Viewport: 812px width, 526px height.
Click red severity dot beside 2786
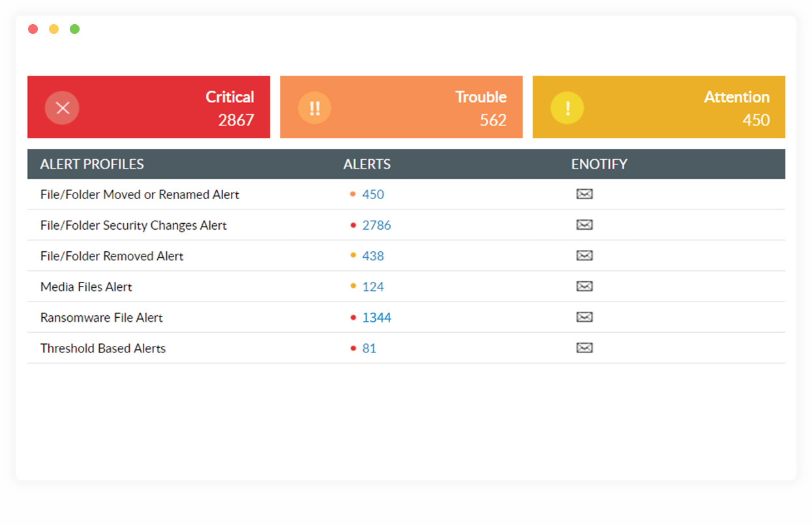(x=353, y=225)
